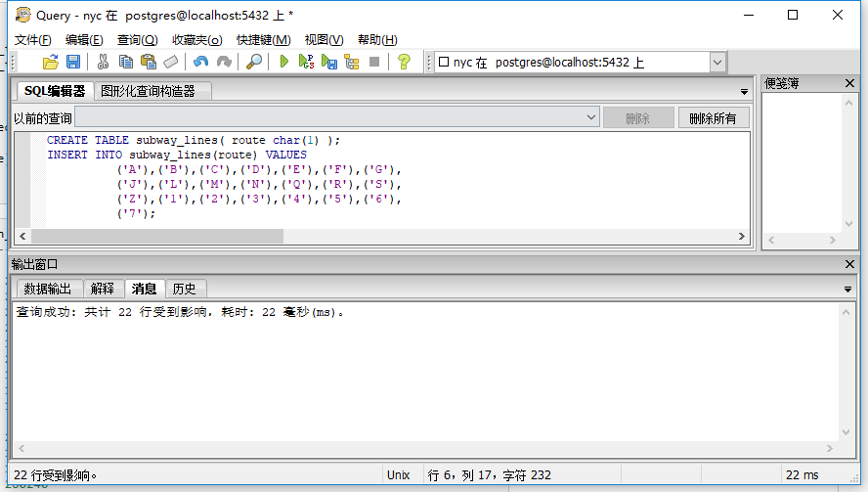Select the 消息 output tab
The width and height of the screenshot is (868, 492).
click(x=144, y=289)
